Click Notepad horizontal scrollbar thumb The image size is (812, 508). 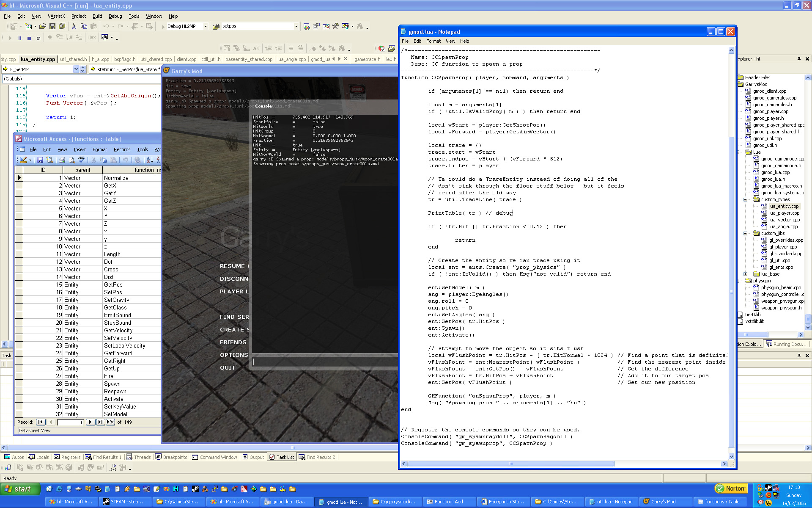tap(511, 464)
